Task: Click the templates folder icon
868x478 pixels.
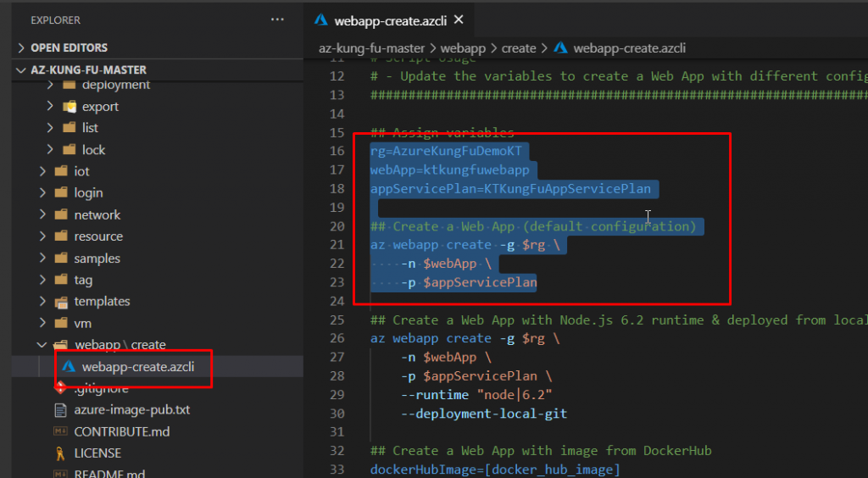Action: click(x=61, y=302)
